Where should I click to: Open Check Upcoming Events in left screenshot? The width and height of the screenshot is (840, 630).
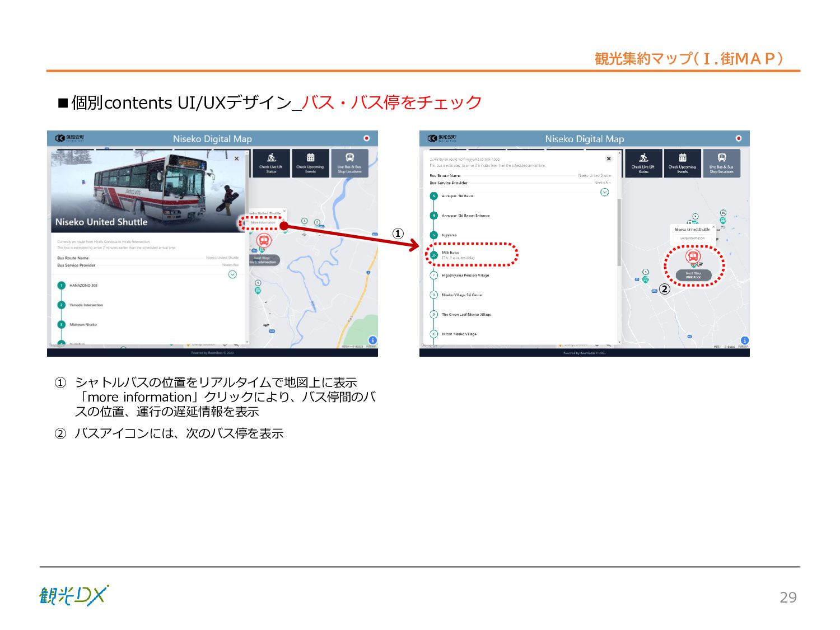click(310, 163)
